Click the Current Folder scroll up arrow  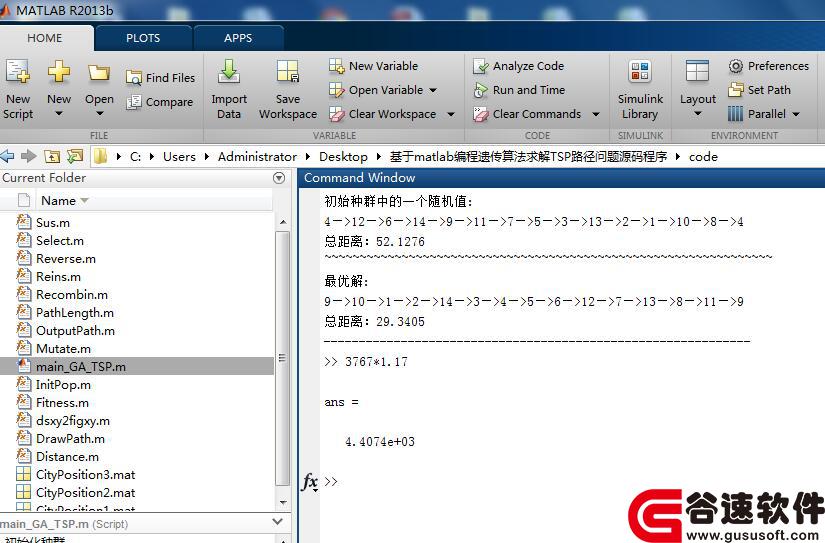point(283,223)
